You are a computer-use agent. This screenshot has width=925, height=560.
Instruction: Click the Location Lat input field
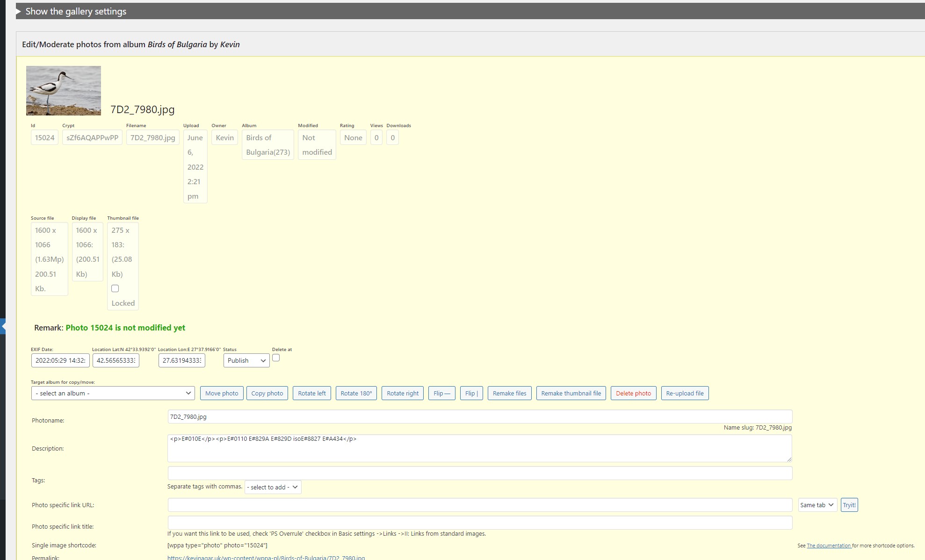(116, 360)
